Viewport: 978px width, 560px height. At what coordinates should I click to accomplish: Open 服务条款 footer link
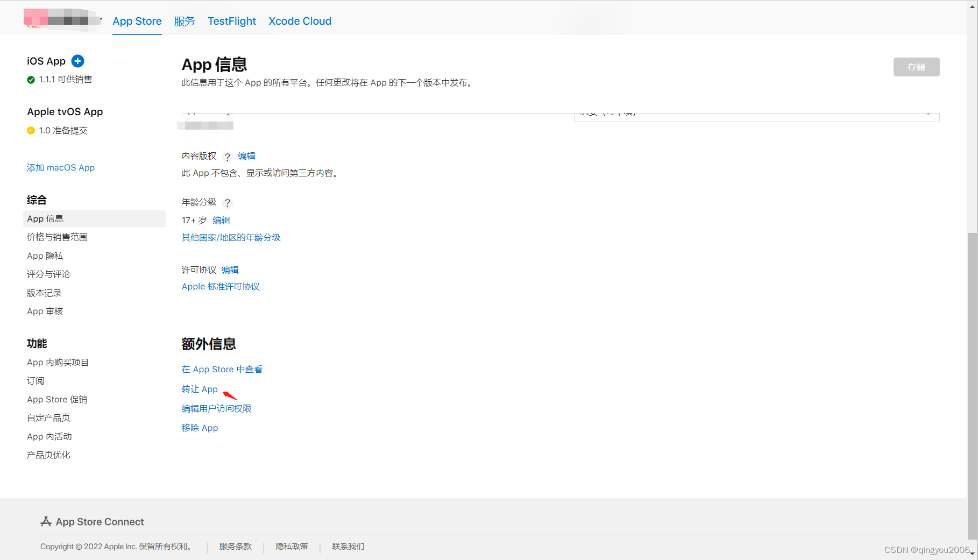(235, 546)
